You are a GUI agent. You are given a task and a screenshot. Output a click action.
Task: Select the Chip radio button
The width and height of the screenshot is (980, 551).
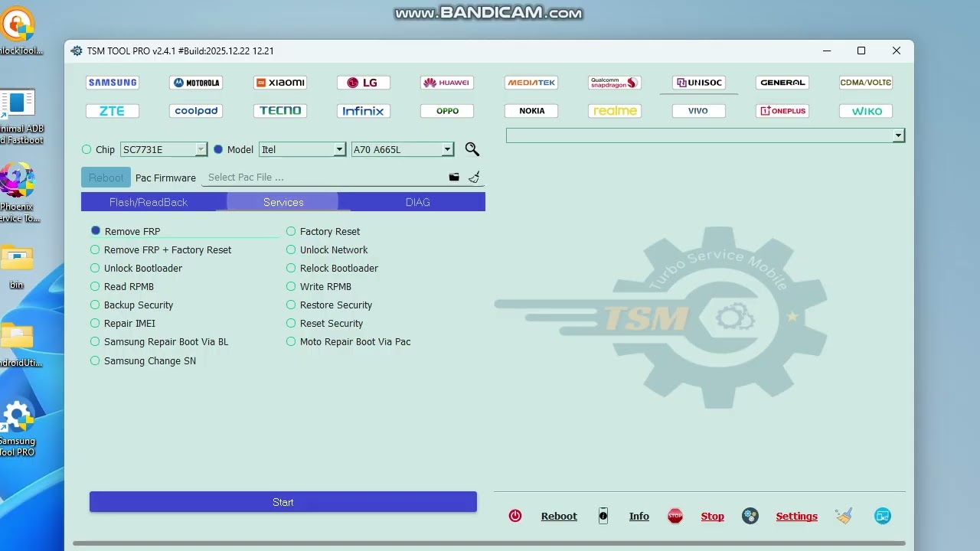click(x=87, y=149)
